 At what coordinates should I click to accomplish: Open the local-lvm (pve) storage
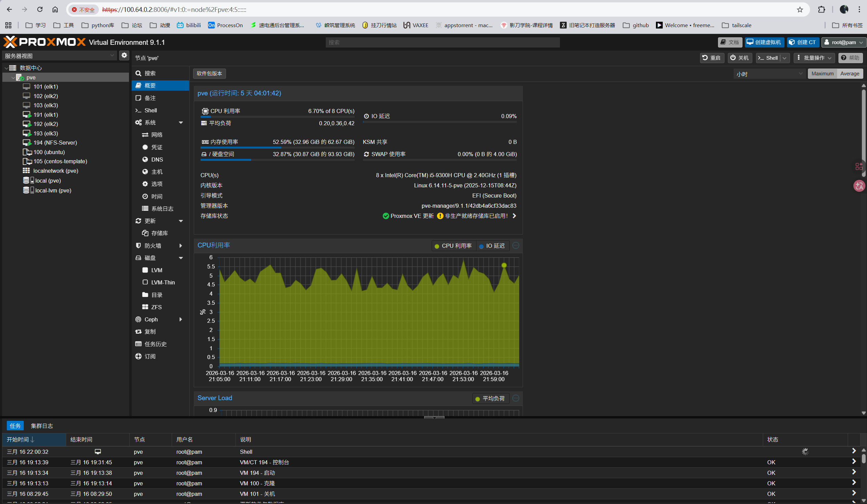[53, 190]
